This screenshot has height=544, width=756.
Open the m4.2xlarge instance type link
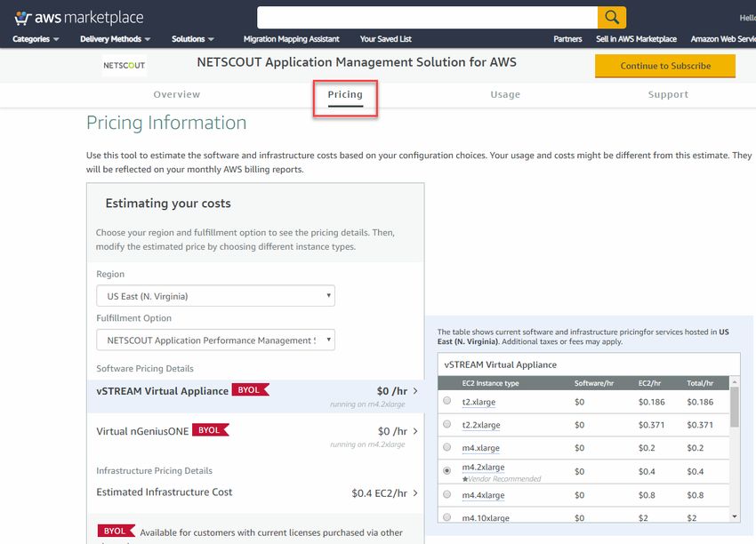click(483, 467)
